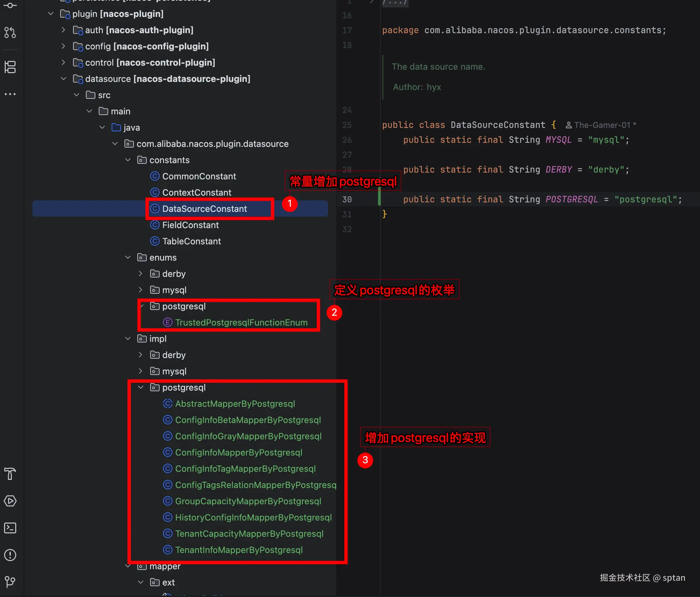Expand the mysql folder under impl

(141, 371)
